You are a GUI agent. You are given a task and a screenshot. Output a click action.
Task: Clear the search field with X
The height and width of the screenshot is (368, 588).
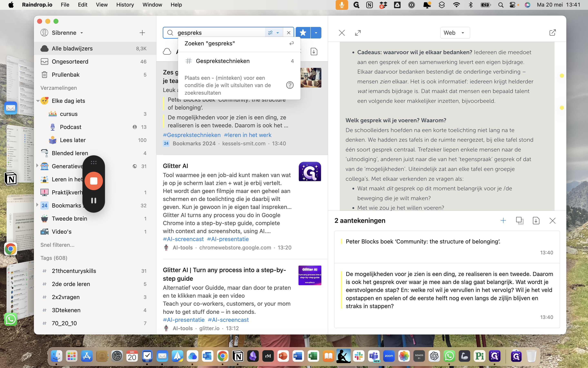click(x=288, y=33)
